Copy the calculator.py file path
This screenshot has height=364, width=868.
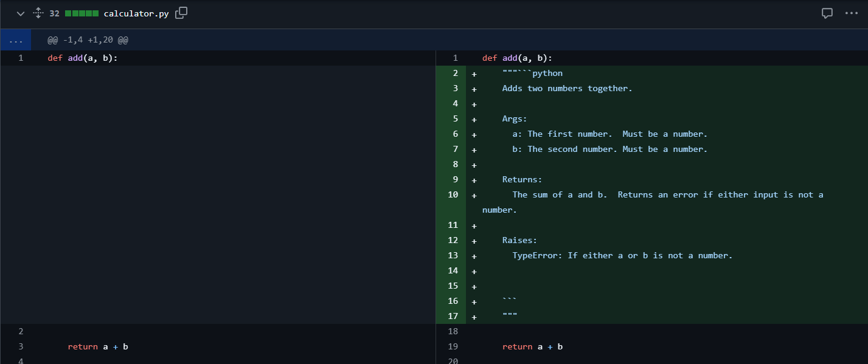[181, 13]
